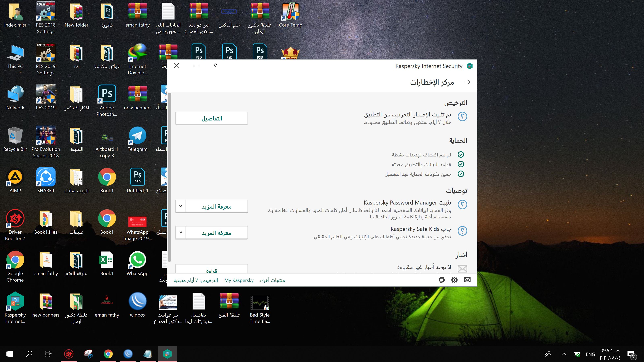644x362 pixels.
Task: Select the WhatsApp desktop shortcut
Action: click(x=137, y=263)
